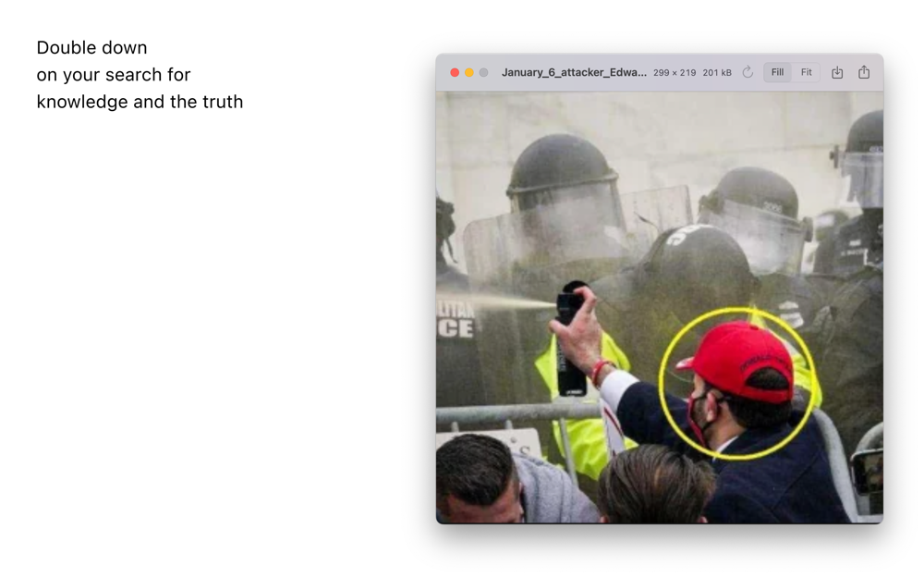Viewport: 924px width, 578px height.
Task: Rotate the image with the circular arrow icon
Action: [748, 72]
